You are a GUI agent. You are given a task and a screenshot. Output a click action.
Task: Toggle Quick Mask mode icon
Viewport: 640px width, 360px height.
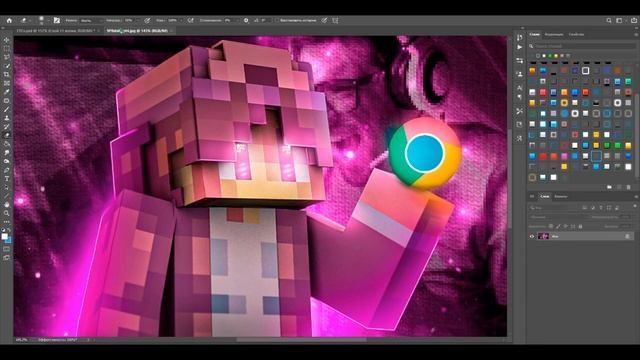(x=7, y=249)
